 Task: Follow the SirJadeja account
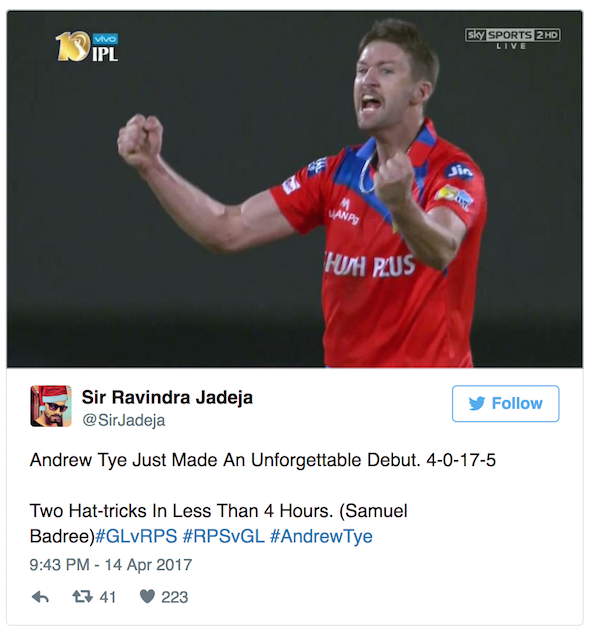coord(505,404)
